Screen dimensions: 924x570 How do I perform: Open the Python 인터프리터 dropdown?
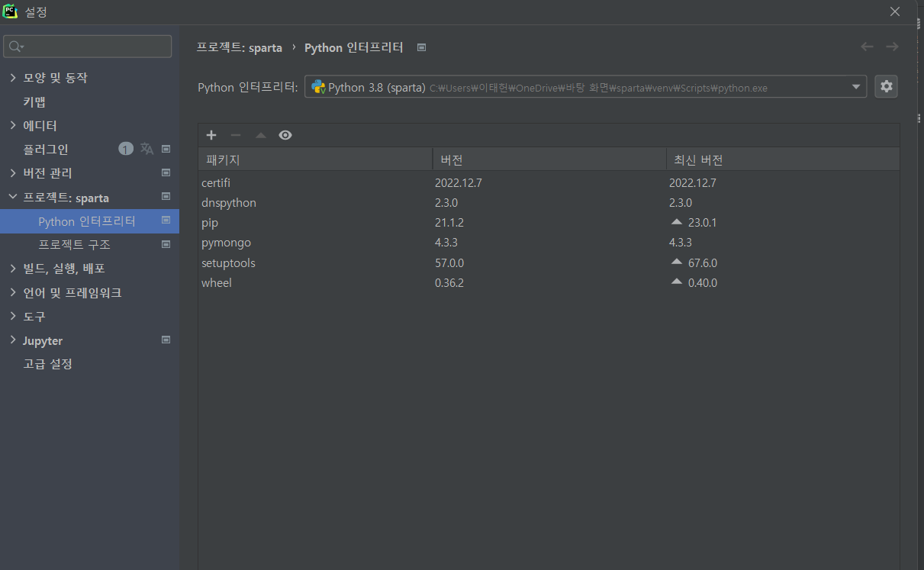[585, 86]
